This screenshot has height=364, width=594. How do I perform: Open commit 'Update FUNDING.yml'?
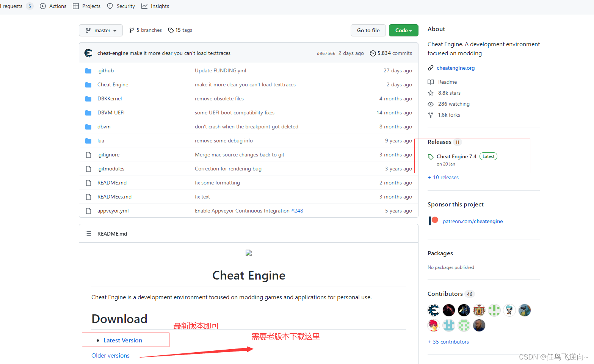[221, 71]
